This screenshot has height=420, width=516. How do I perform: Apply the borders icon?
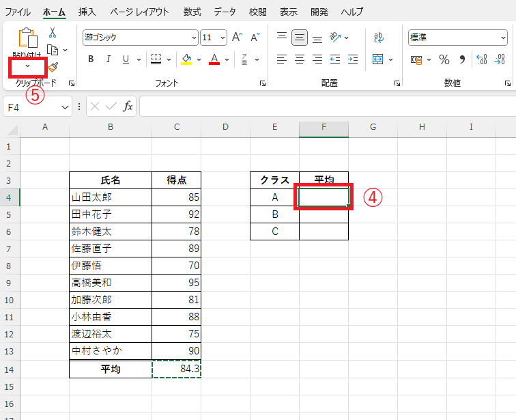(156, 59)
